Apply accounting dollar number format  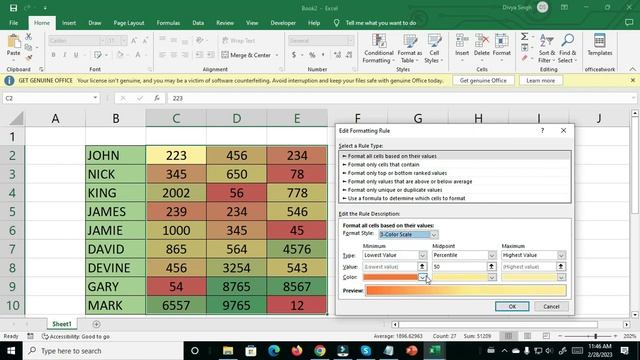tap(294, 55)
